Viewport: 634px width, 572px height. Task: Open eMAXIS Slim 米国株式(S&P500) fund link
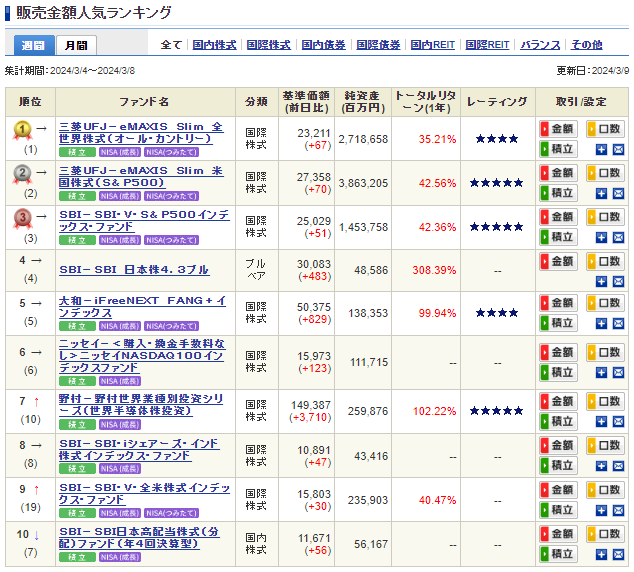click(x=141, y=177)
